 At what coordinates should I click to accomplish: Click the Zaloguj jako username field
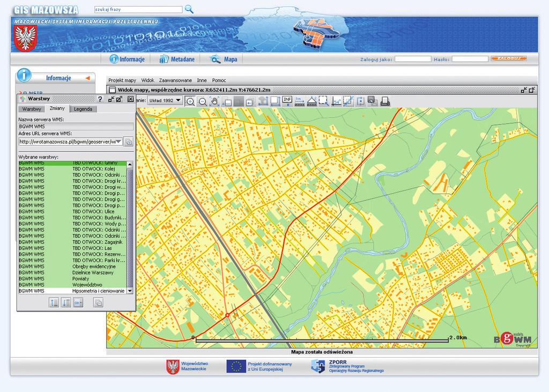click(413, 59)
